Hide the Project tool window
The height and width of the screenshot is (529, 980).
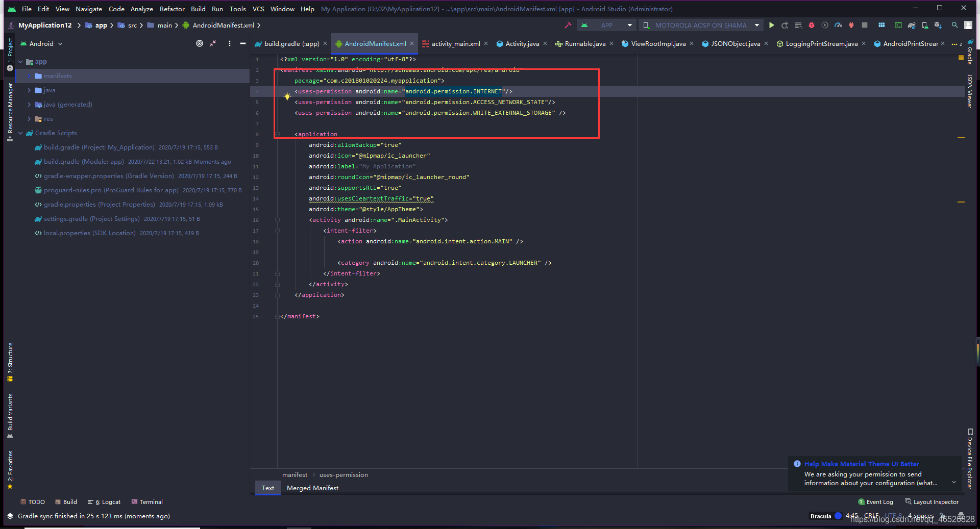(243, 43)
